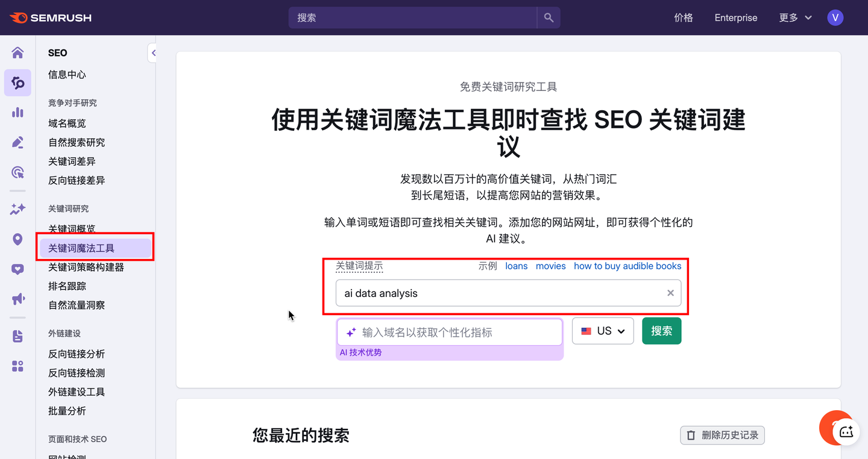
Task: Focus the 输入域名以获取个性化指标 field
Action: 450,332
